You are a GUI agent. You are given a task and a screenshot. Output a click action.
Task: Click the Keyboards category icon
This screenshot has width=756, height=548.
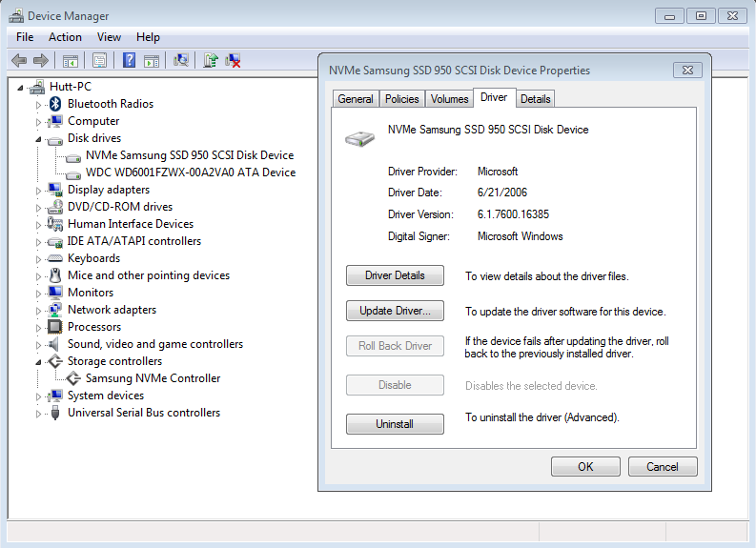(55, 259)
